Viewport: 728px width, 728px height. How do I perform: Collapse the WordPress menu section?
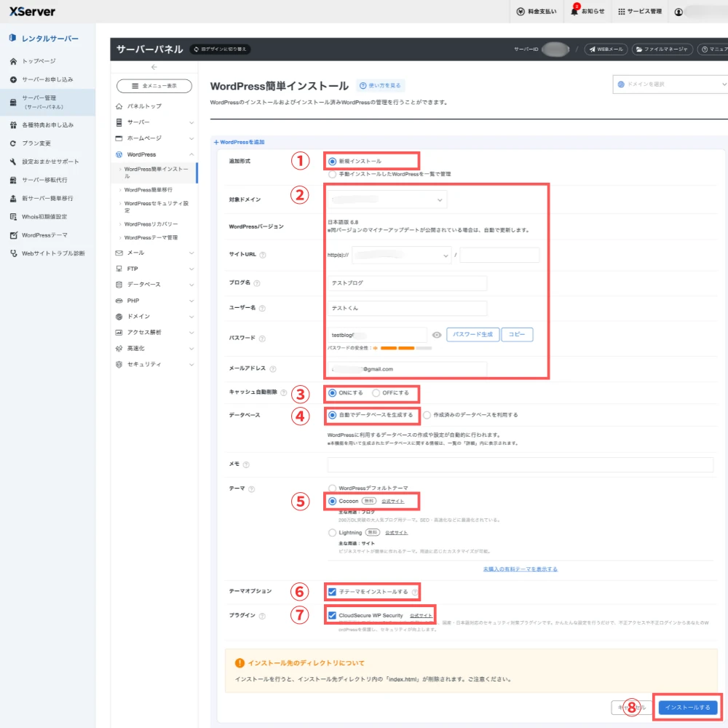coord(154,154)
